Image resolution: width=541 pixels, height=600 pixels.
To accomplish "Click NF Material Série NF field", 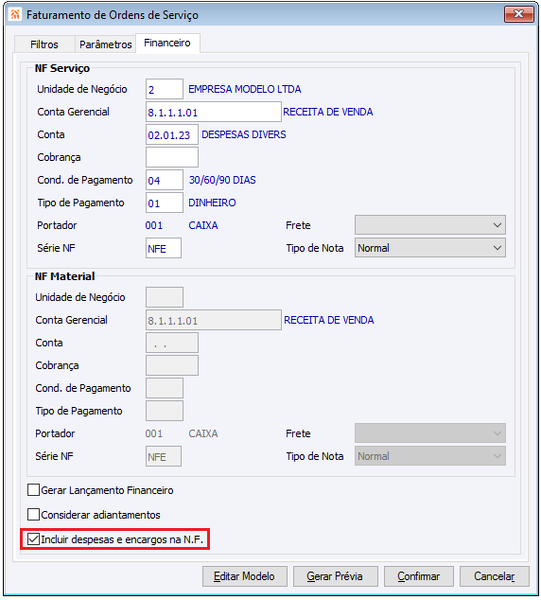I will (x=164, y=456).
